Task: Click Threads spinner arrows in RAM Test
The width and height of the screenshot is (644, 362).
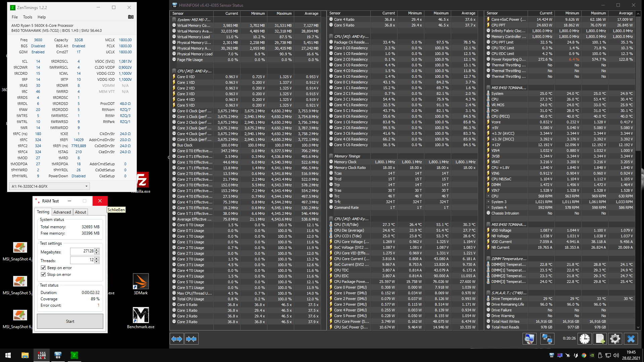Action: (97, 260)
